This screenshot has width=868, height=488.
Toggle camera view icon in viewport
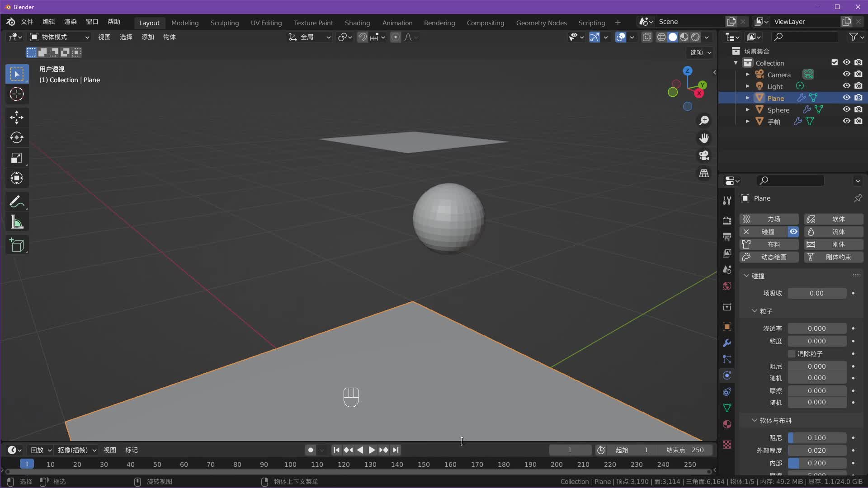point(704,155)
